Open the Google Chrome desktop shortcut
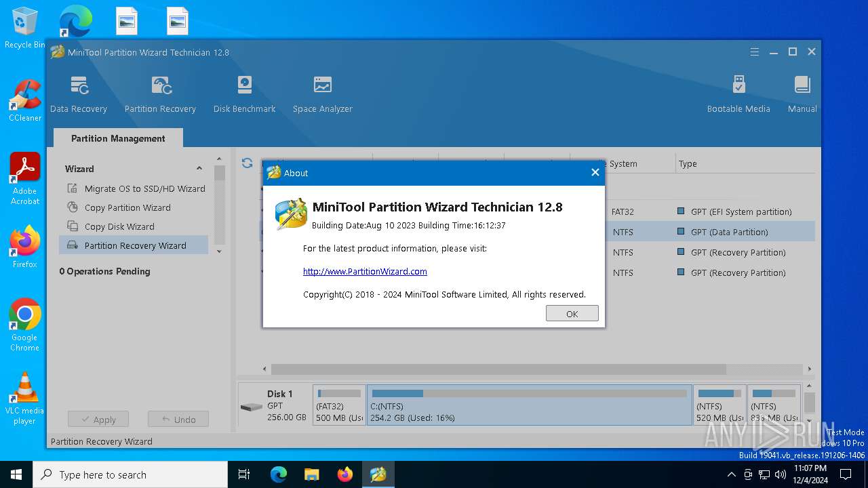Viewport: 868px width, 488px height. coord(25,325)
